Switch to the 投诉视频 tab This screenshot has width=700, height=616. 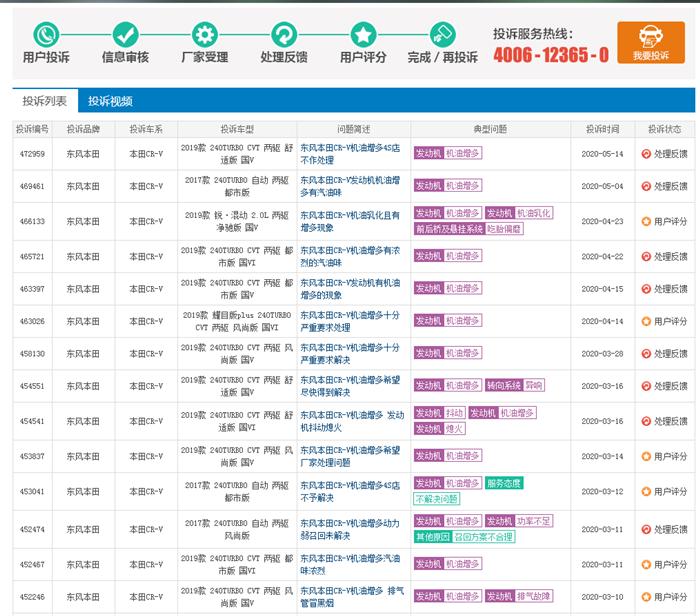(x=110, y=101)
